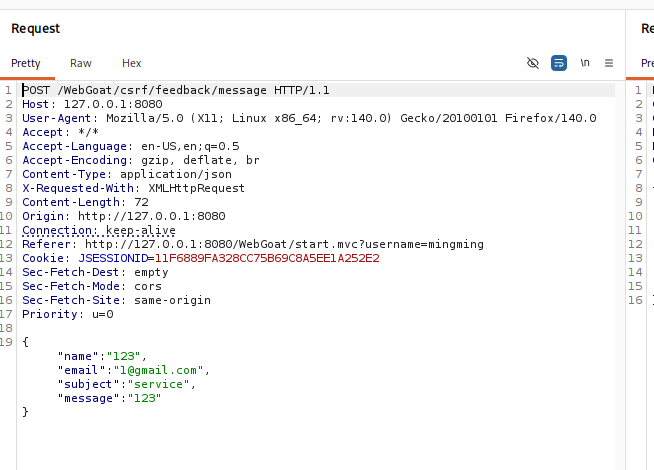Viewport: 654px width, 470px height.
Task: Click the Sec-Fetch-Site same-origin header
Action: 116,300
